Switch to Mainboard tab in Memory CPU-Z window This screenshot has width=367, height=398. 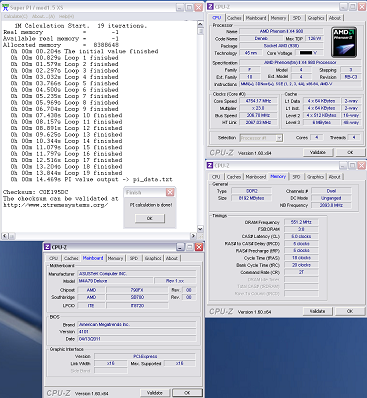256,177
